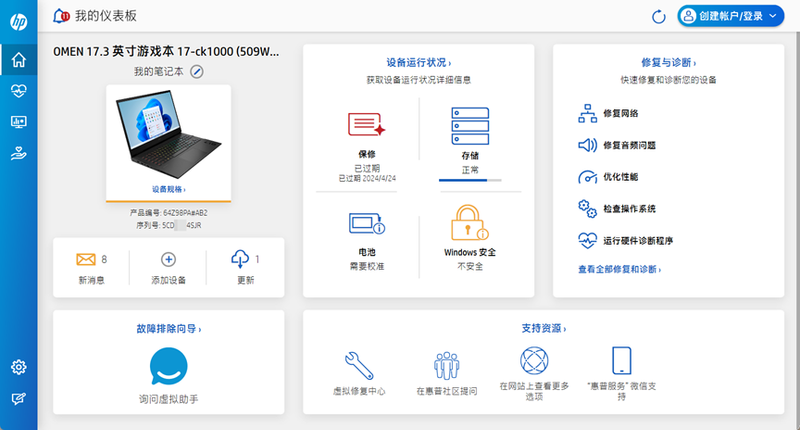800x430 pixels.
Task: Open the device health heart icon in the sidebar
Action: 19,91
